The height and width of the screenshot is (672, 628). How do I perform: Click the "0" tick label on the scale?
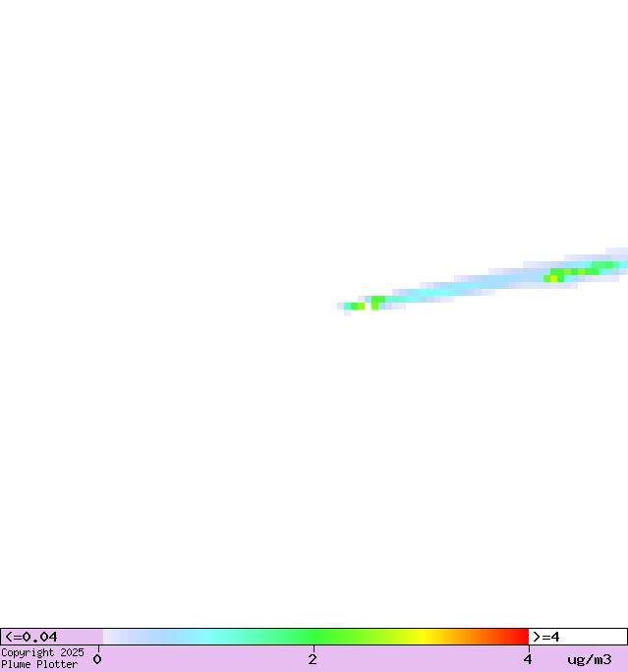click(97, 659)
